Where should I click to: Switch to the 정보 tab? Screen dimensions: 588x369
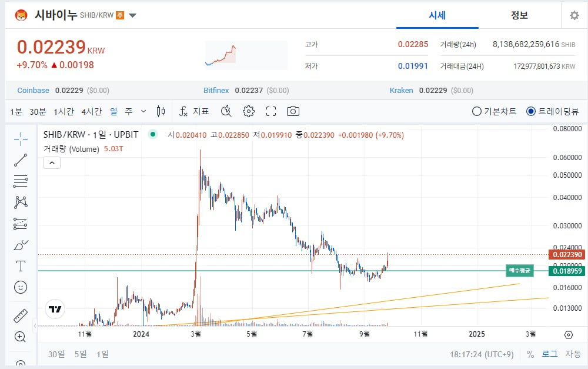click(x=519, y=15)
